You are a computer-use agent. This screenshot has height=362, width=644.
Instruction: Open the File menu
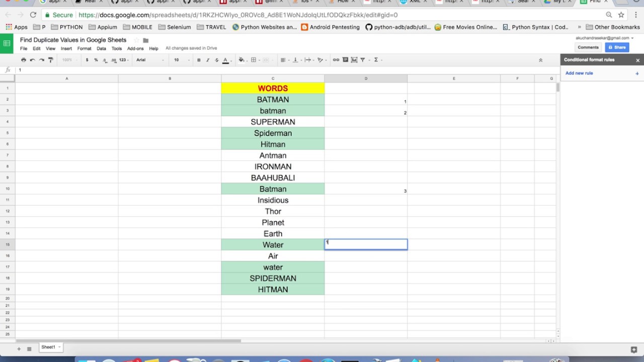pos(24,49)
